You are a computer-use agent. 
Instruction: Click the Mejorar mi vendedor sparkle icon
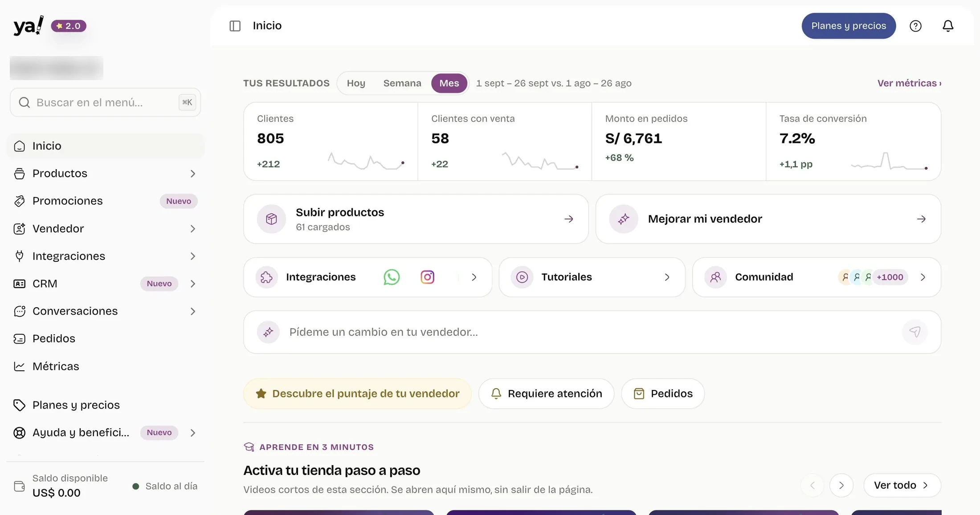point(623,219)
